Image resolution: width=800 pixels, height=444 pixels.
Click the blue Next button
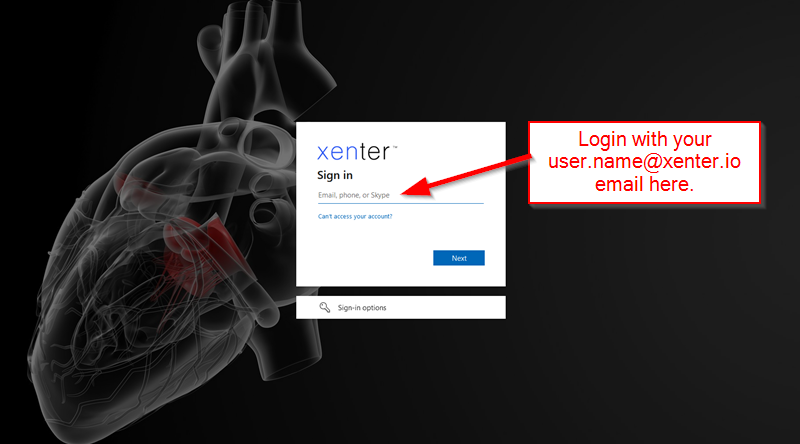(459, 258)
